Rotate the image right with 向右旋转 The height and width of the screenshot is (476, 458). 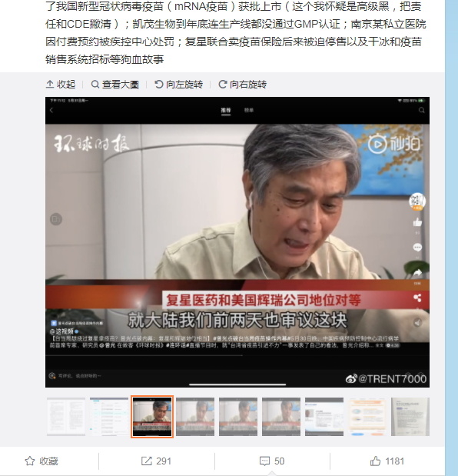(x=242, y=85)
